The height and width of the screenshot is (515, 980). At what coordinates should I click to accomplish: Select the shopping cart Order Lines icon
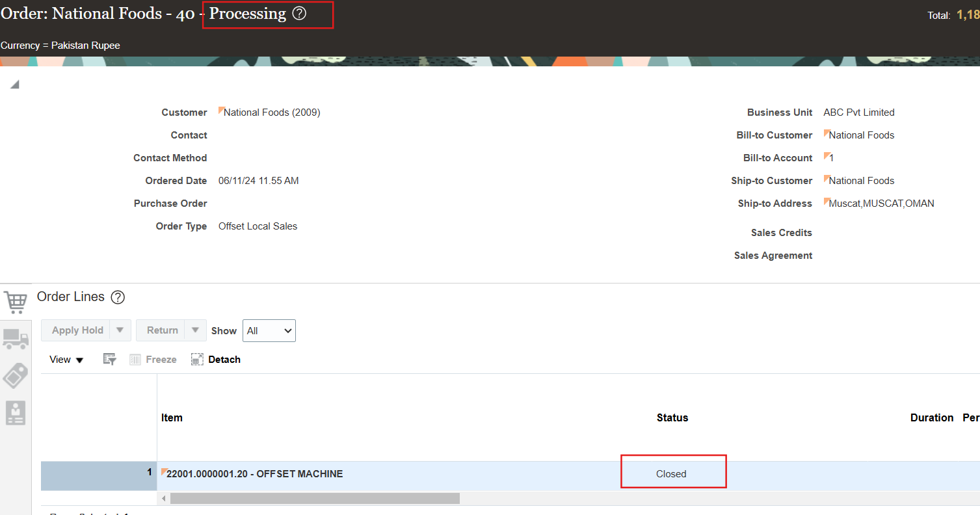point(16,301)
